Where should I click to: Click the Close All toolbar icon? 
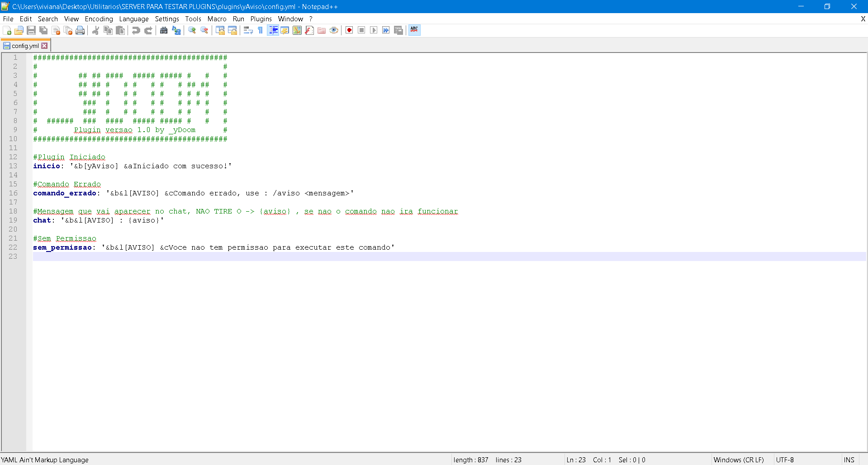[68, 30]
